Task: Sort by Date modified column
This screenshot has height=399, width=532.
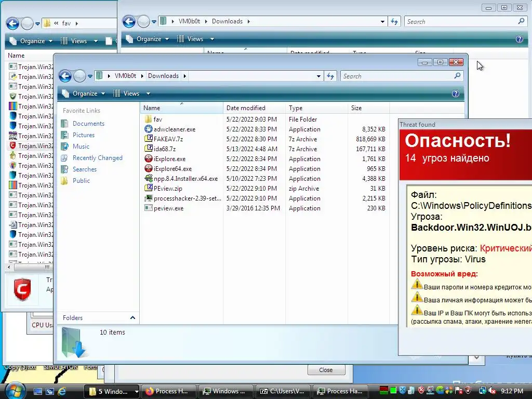Action: [254, 108]
